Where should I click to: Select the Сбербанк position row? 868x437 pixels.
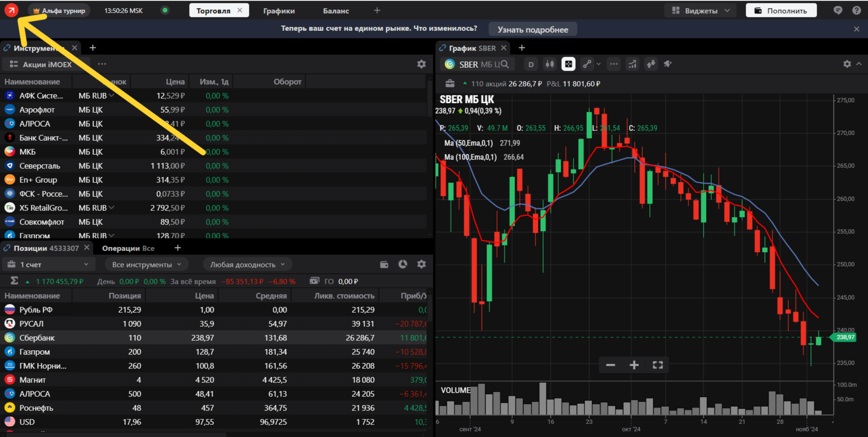213,337
